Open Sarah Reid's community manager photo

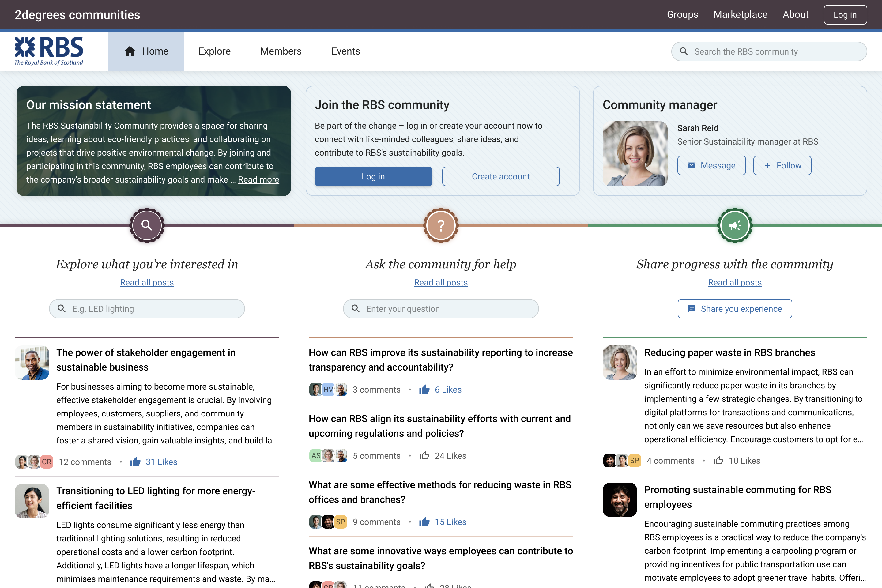pos(635,153)
